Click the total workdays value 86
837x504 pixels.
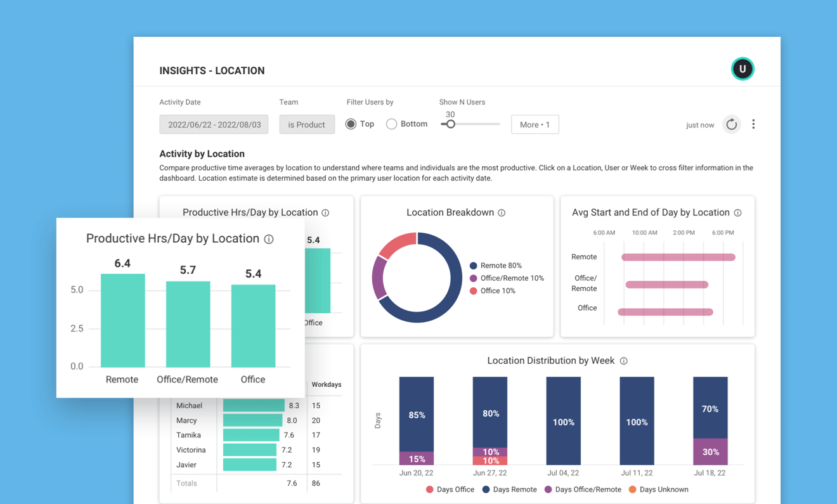tap(316, 483)
